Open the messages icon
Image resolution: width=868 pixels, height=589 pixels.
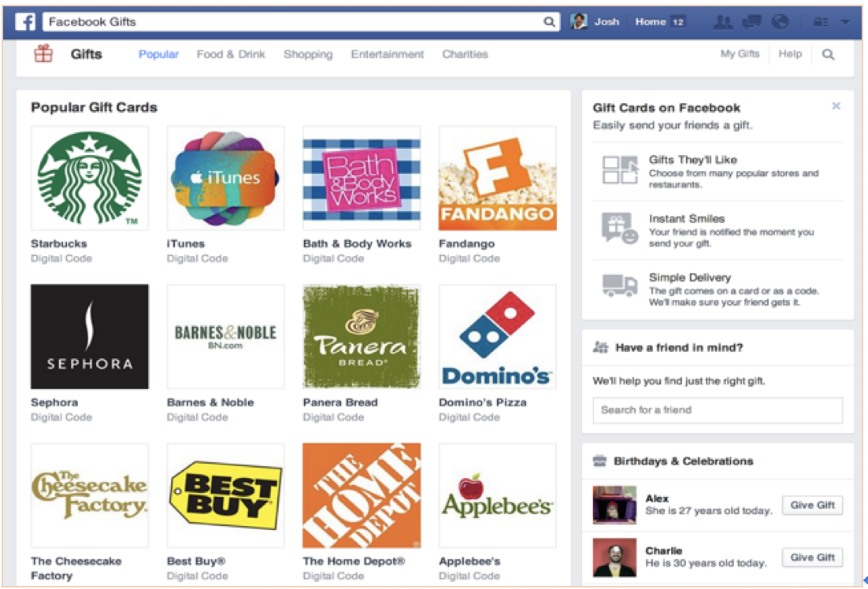[751, 21]
